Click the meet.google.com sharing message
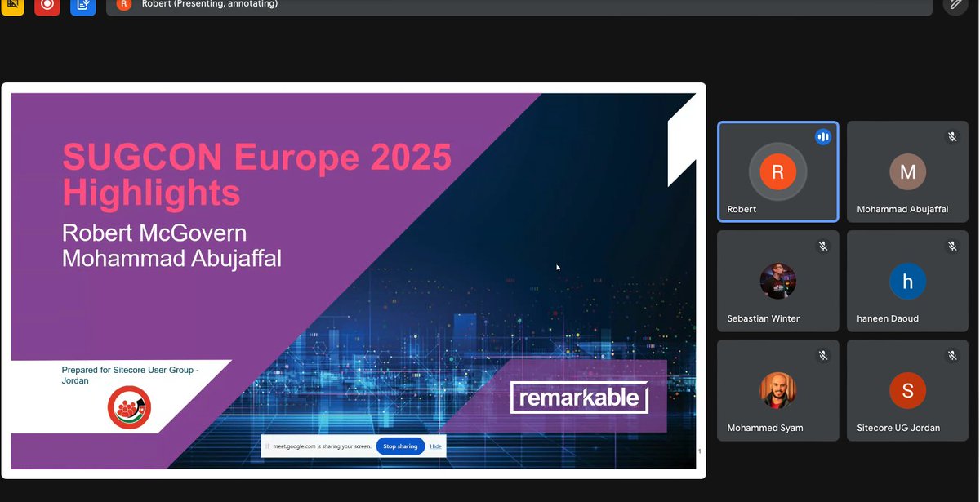980x502 pixels. tap(323, 446)
